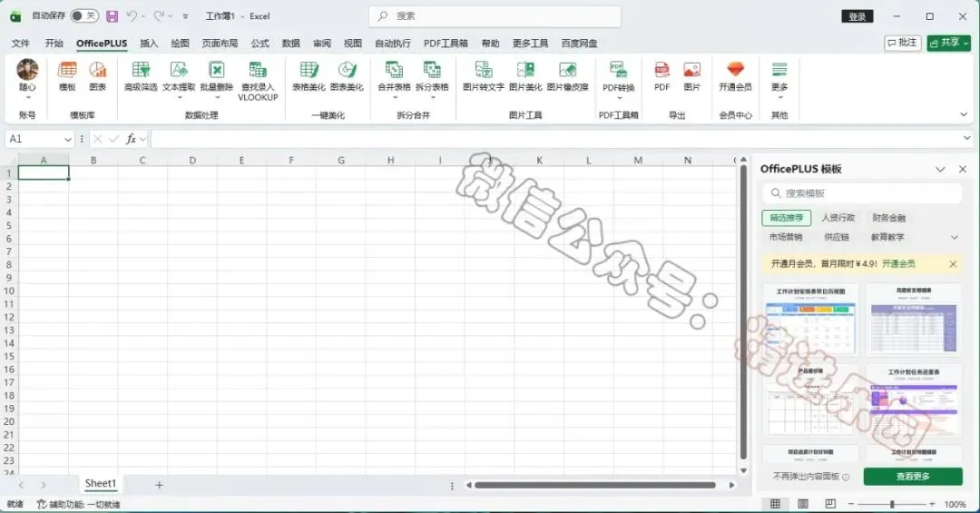980x513 pixels.
Task: Click the save icon in title bar
Action: click(112, 16)
